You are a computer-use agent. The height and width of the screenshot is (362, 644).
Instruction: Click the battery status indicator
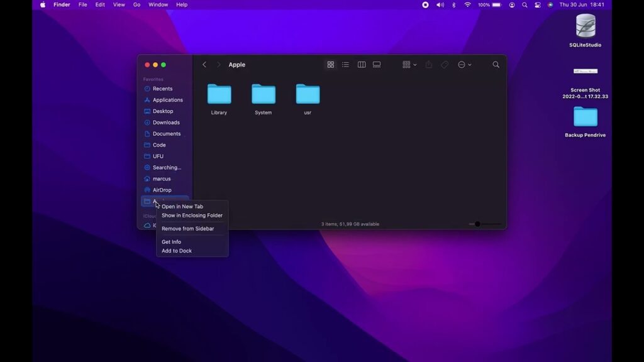(489, 5)
